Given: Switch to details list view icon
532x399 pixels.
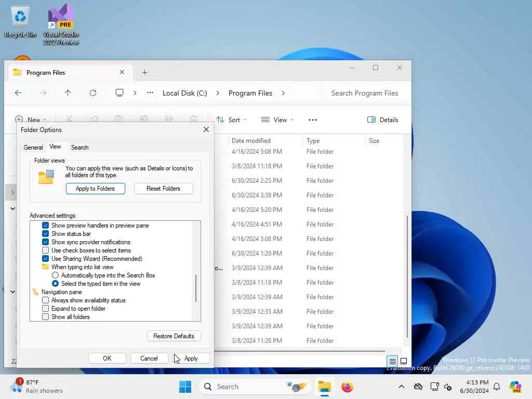Looking at the screenshot, I should (x=392, y=361).
